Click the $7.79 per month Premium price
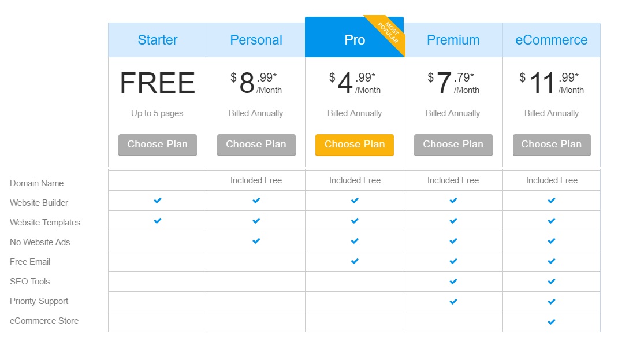This screenshot has height=348, width=644. coord(453,83)
